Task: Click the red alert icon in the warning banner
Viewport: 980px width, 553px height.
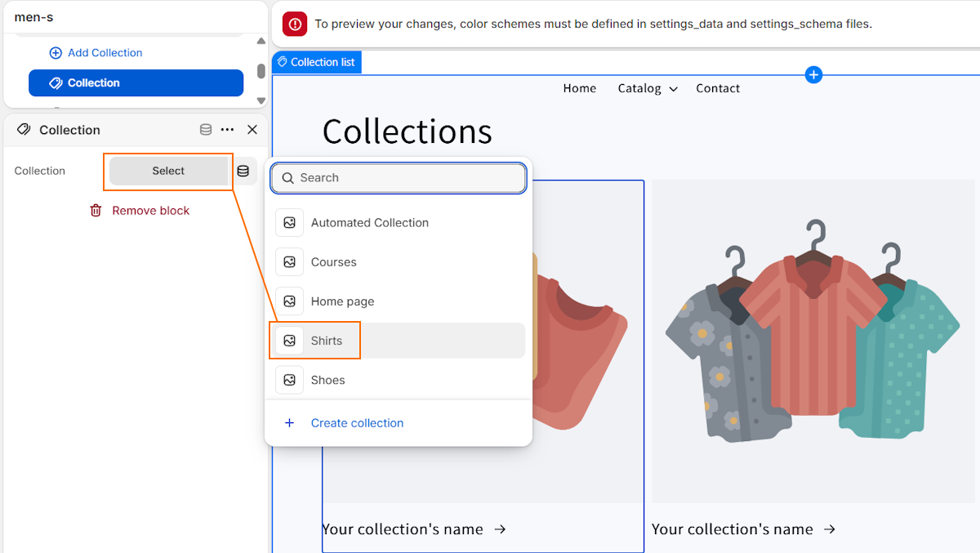Action: [x=294, y=24]
